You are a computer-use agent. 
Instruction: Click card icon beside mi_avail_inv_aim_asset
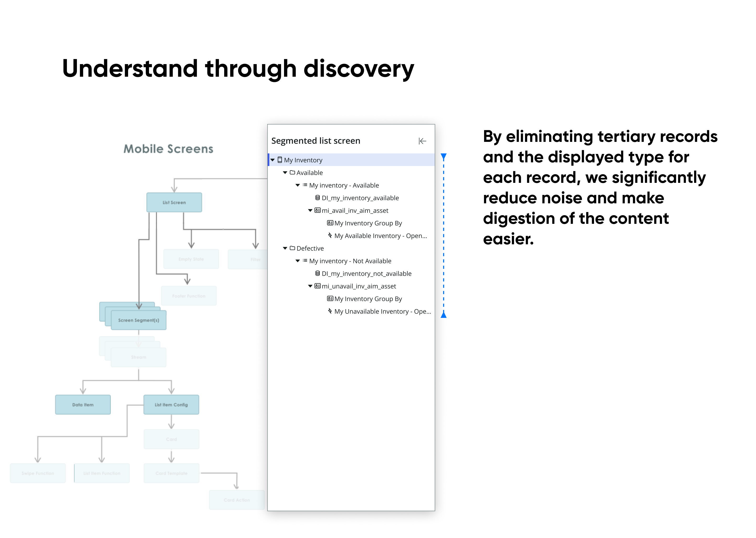[x=317, y=210]
